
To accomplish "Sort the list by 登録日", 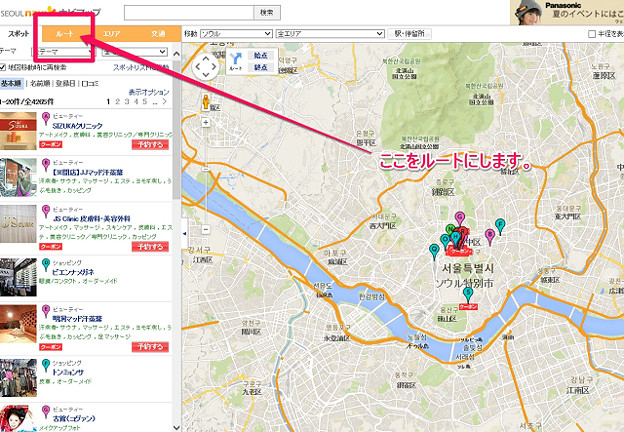I will click(x=65, y=84).
